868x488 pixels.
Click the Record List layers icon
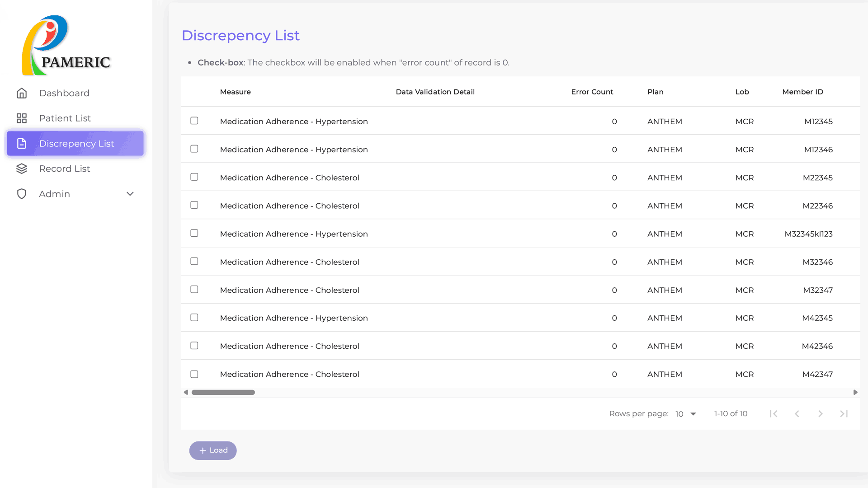(x=22, y=169)
